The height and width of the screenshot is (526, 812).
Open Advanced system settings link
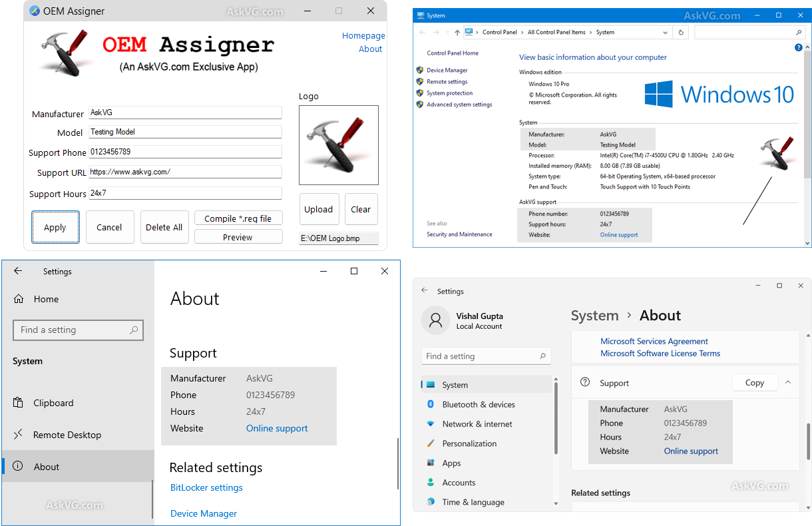(459, 105)
